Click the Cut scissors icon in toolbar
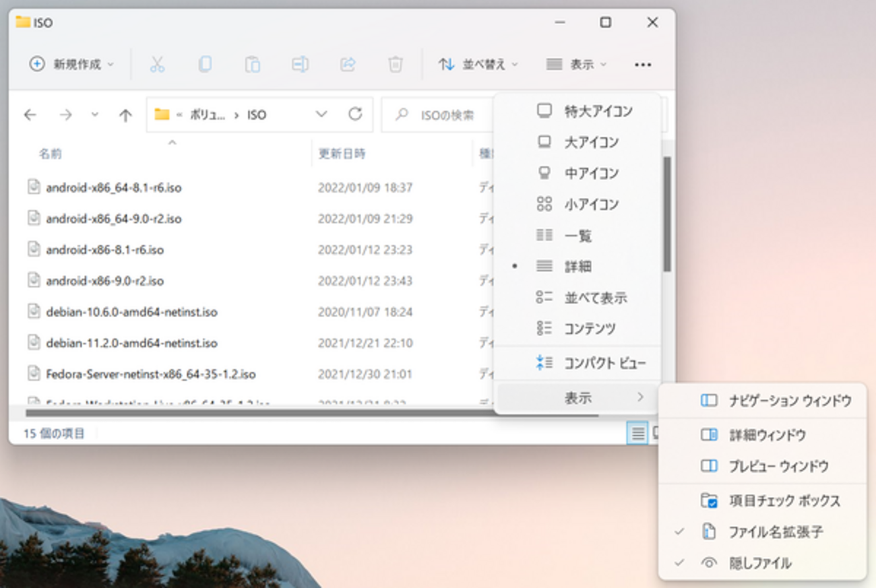 tap(157, 65)
